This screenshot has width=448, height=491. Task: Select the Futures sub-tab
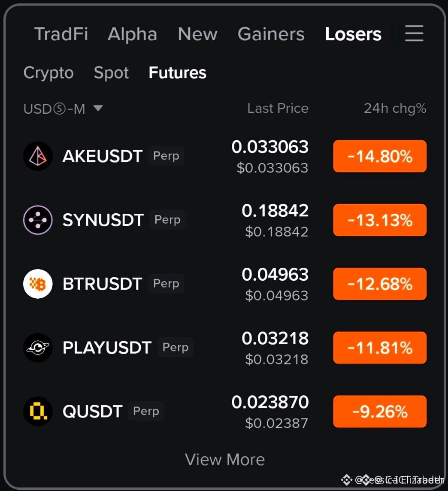178,73
